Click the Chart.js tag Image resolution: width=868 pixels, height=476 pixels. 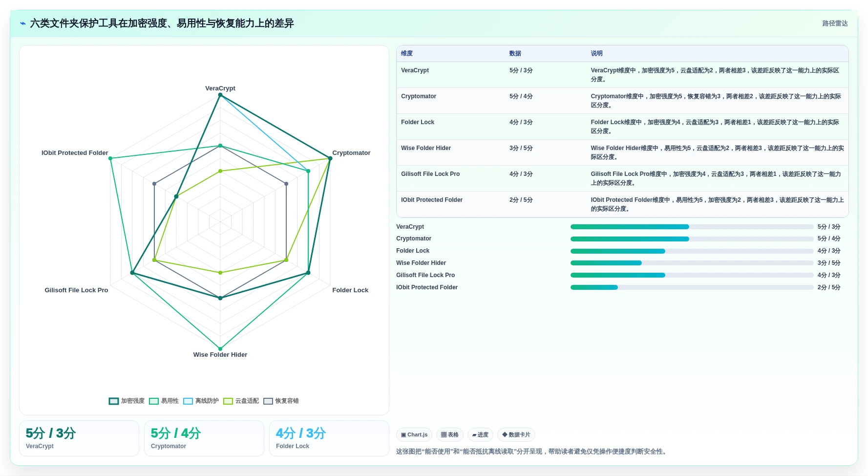pyautogui.click(x=414, y=434)
